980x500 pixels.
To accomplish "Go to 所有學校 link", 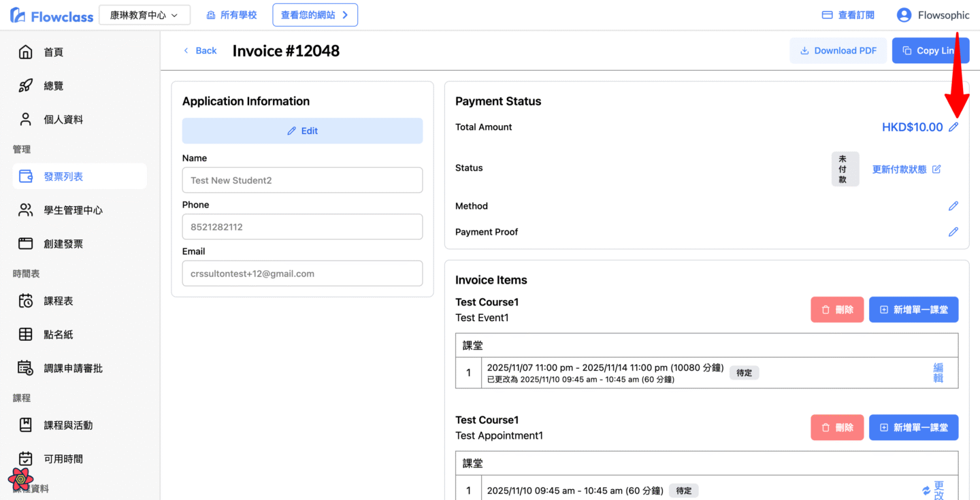I will click(231, 15).
